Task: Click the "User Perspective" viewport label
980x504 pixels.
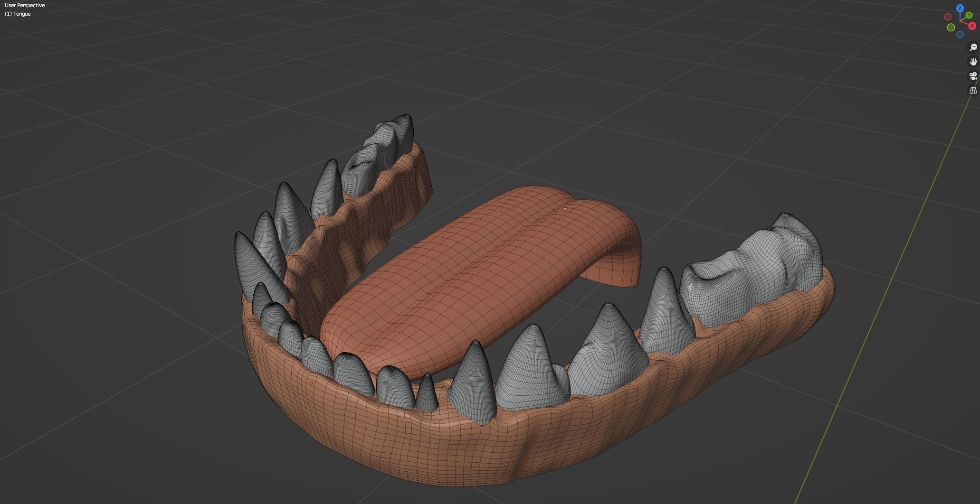Action: coord(25,5)
